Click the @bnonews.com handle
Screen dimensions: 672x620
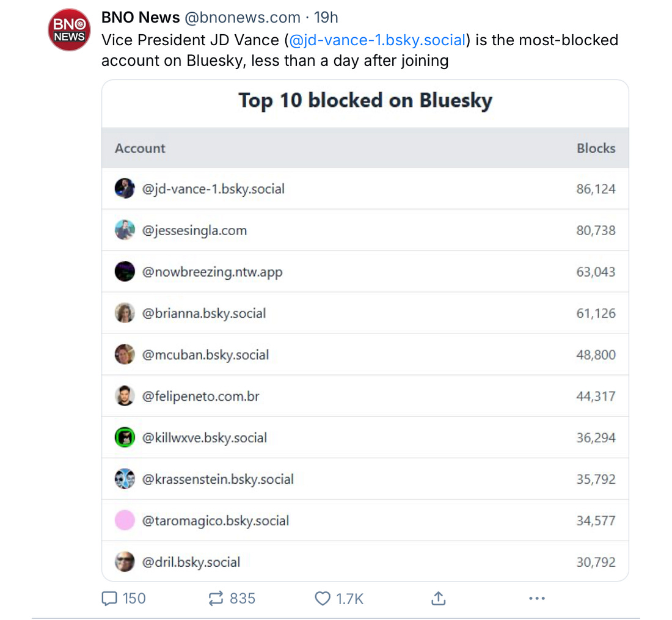243,18
